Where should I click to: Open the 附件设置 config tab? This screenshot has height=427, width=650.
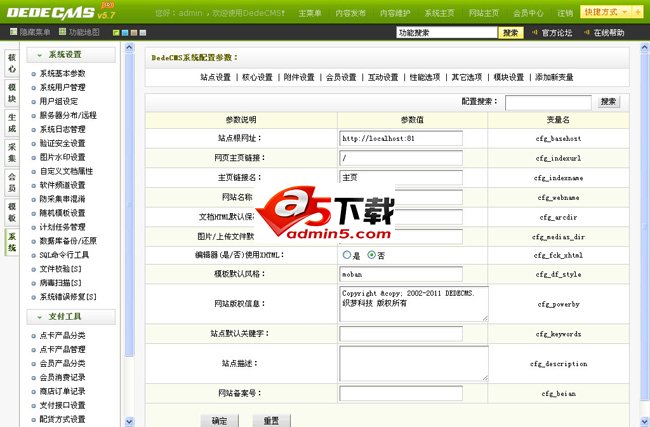(299, 77)
